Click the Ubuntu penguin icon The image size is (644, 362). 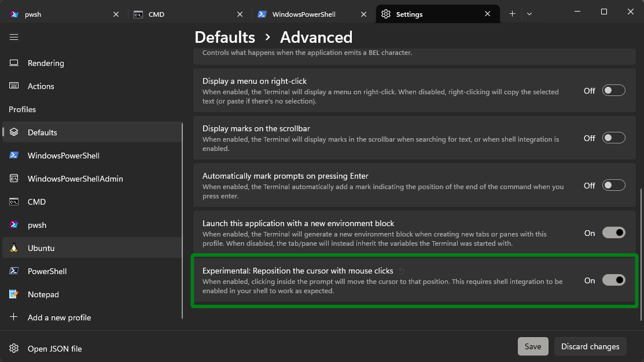click(x=14, y=248)
